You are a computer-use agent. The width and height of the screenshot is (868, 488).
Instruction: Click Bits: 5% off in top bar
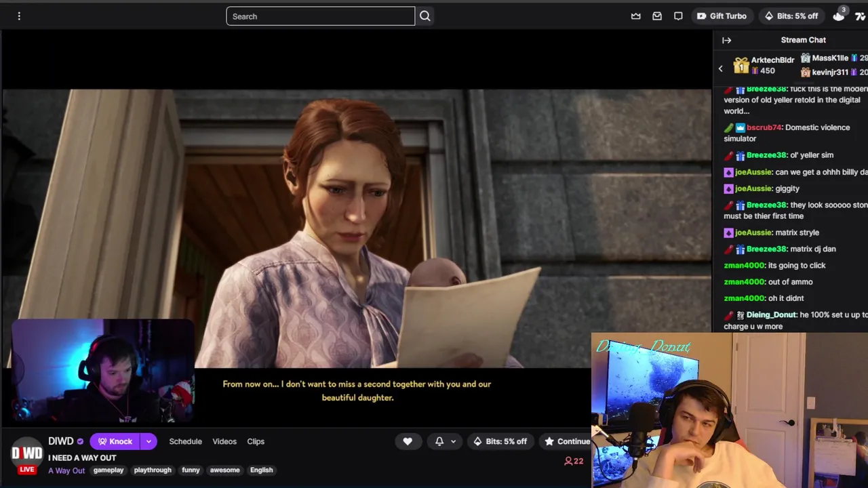pos(791,16)
